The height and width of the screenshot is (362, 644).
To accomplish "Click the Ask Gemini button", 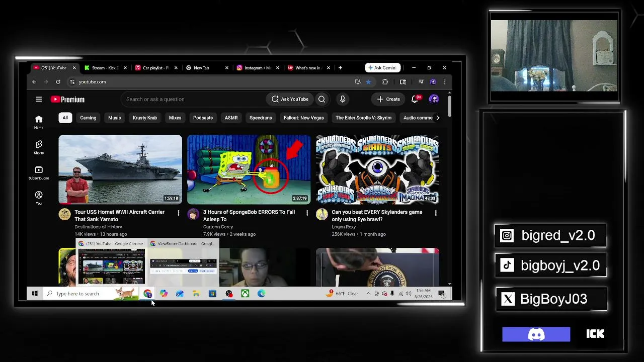I will pos(383,68).
